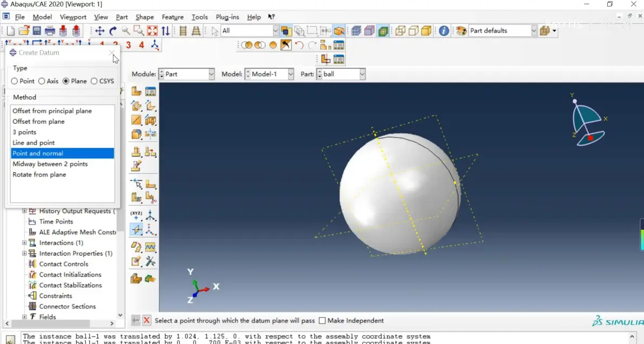Click the Partition Cell tool icon

[136, 198]
